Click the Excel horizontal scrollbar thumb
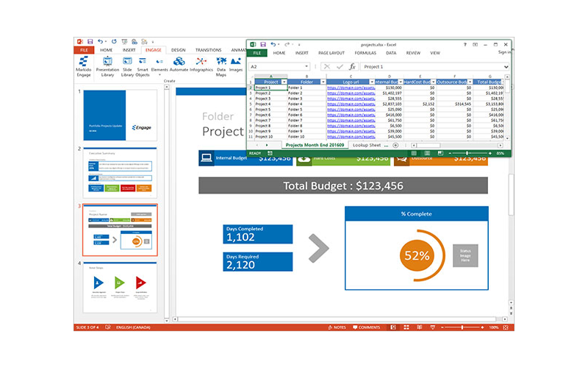The width and height of the screenshot is (588, 368). [429, 145]
